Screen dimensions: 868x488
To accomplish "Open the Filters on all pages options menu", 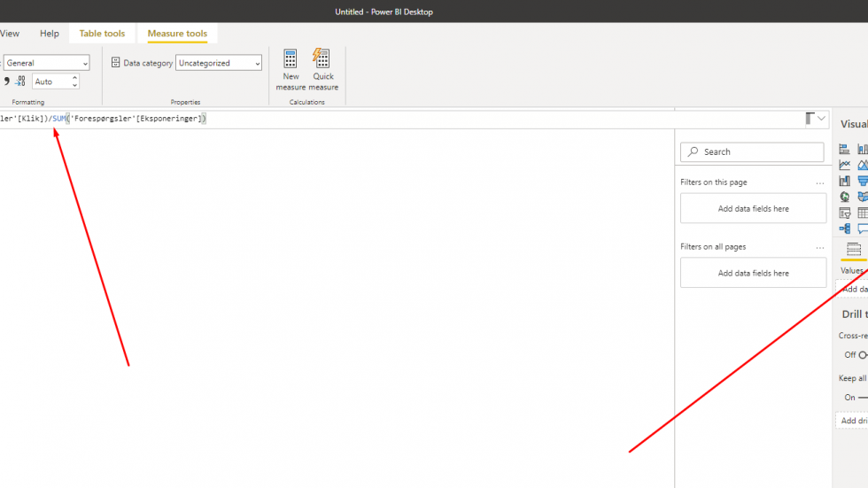I will click(x=820, y=247).
